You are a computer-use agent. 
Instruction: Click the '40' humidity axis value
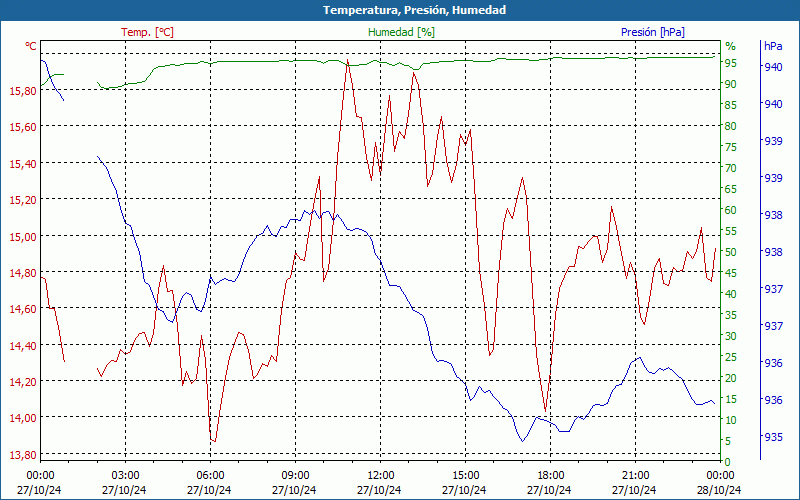(731, 294)
